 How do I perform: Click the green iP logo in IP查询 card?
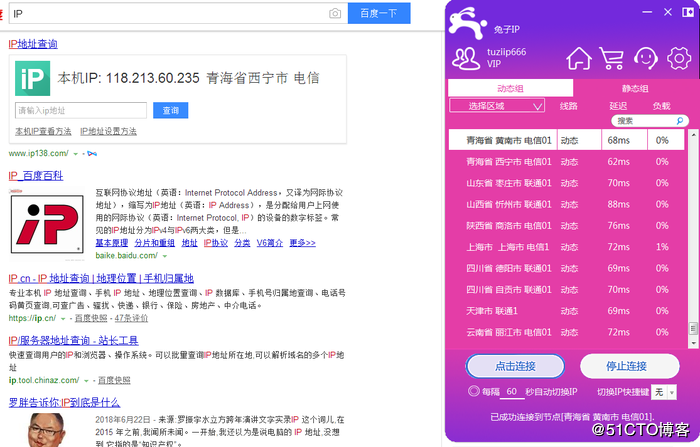(x=33, y=79)
